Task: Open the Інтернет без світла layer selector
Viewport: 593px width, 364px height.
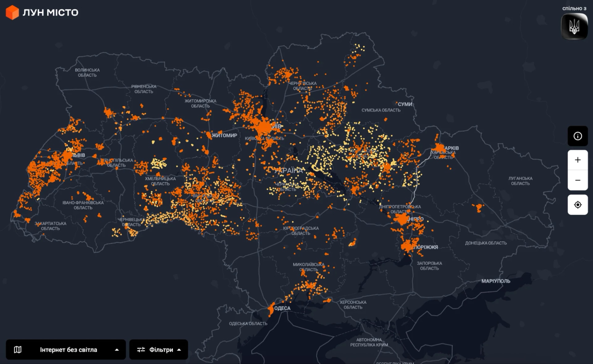Action: pyautogui.click(x=66, y=349)
